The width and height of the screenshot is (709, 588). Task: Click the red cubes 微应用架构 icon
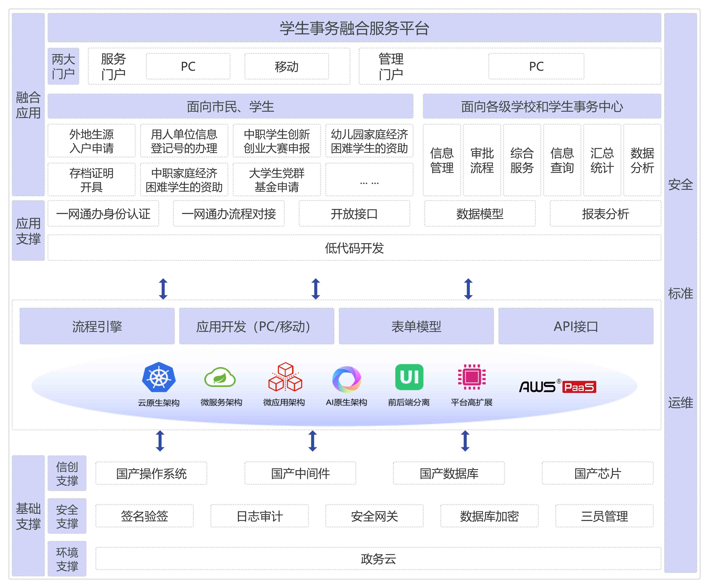[x=285, y=377]
